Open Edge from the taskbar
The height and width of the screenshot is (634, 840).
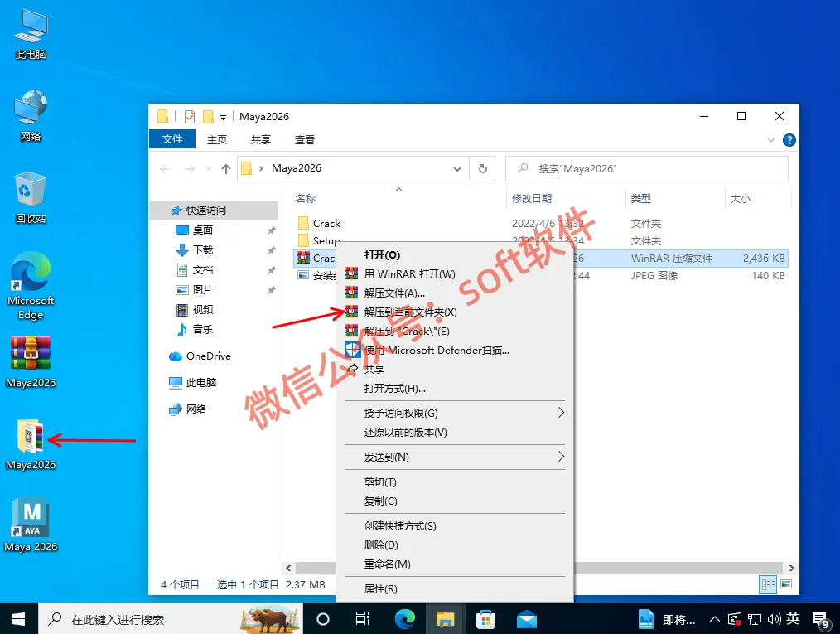click(x=404, y=619)
